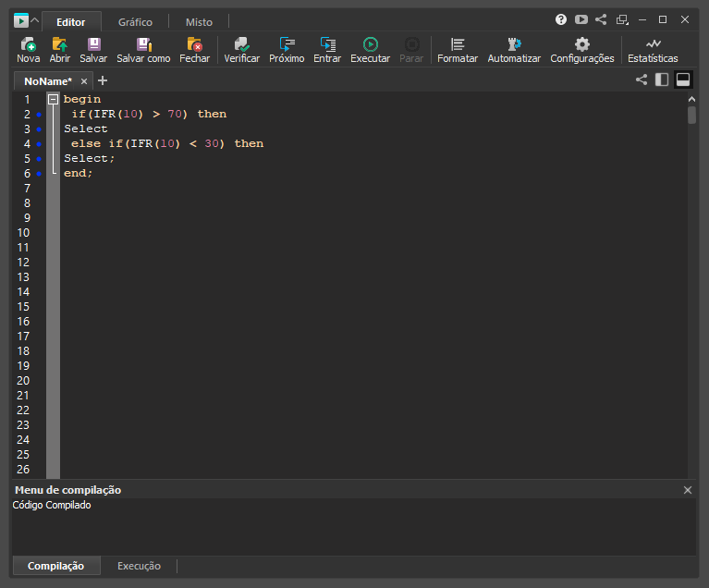
Task: Toggle breakpoint dot on line 6
Action: (39, 174)
